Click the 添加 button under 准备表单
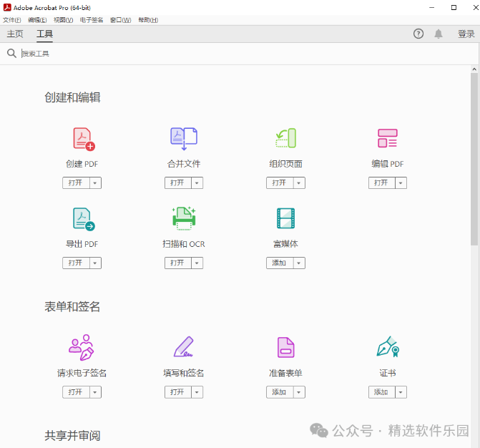This screenshot has height=448, width=480. point(279,392)
